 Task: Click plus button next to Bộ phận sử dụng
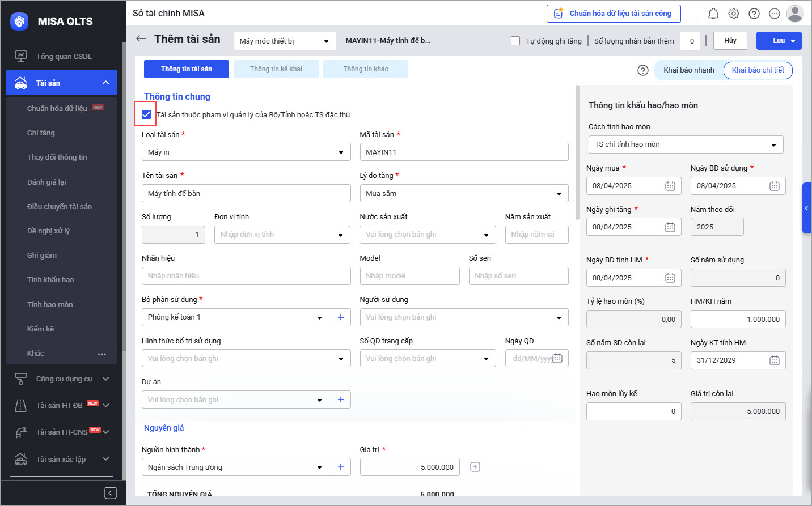pos(341,317)
